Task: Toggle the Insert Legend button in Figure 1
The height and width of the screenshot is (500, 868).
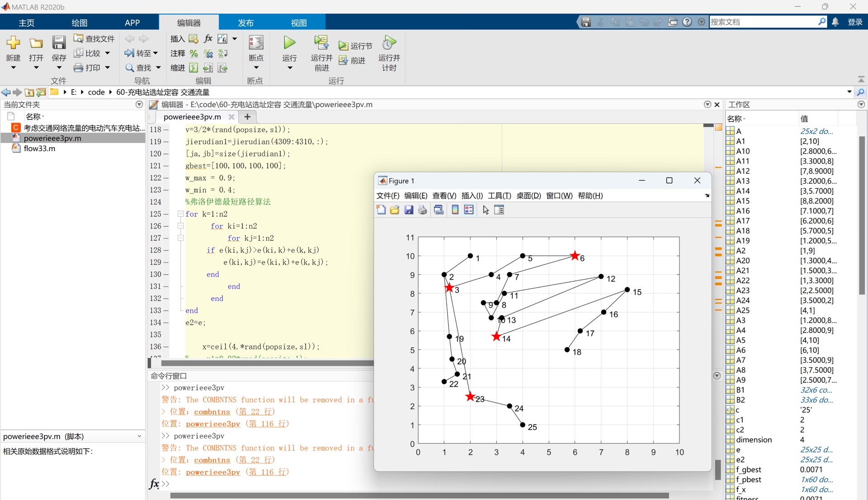Action: coord(469,210)
